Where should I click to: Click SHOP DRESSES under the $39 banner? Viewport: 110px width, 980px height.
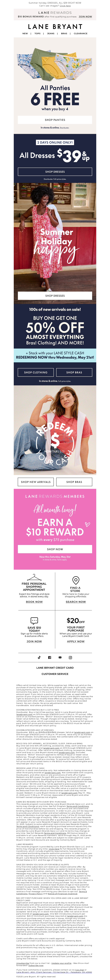pyautogui.click(x=55, y=172)
